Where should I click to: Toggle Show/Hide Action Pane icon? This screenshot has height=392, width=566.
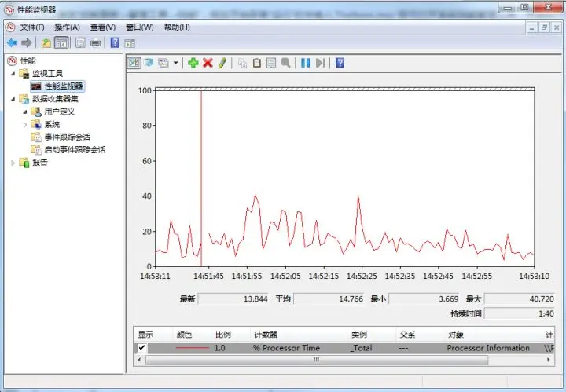(x=130, y=43)
